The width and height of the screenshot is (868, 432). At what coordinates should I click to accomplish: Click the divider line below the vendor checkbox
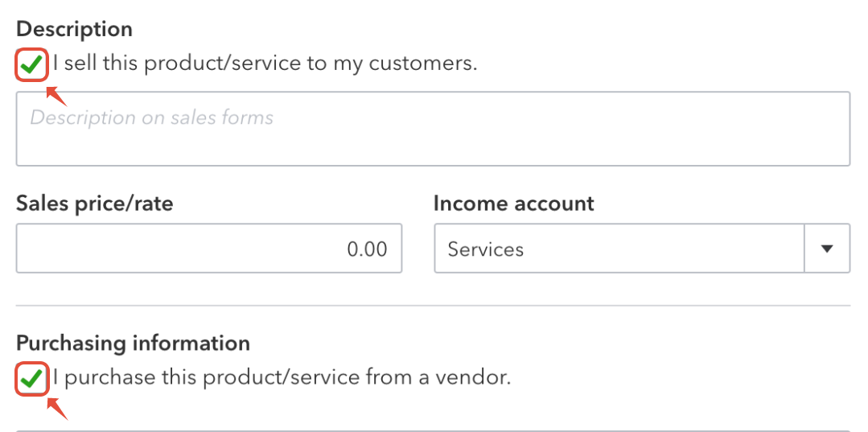(433, 430)
